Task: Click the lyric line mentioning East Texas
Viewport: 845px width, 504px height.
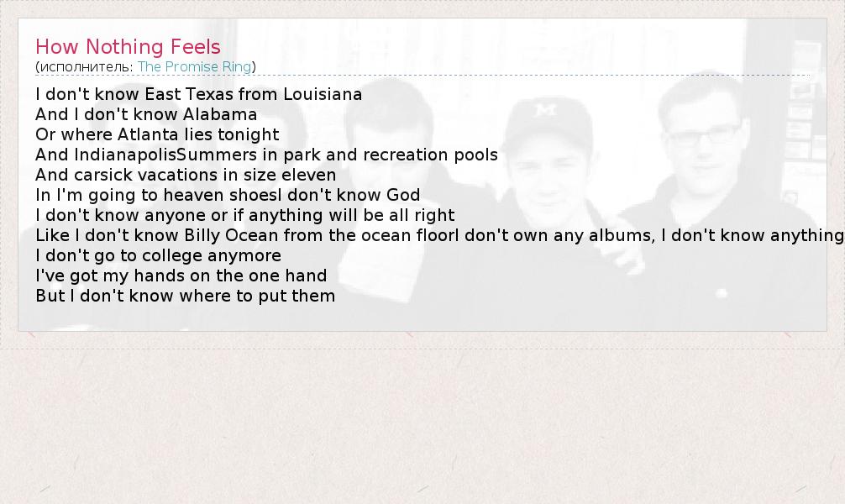Action: (198, 94)
